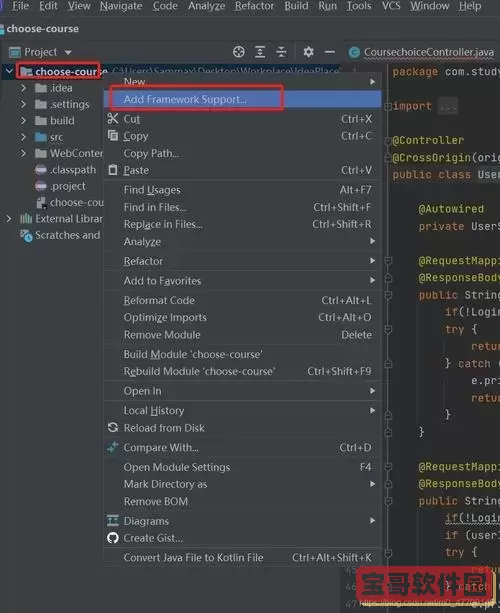Open the Open In submenu
500x613 pixels.
(242, 391)
